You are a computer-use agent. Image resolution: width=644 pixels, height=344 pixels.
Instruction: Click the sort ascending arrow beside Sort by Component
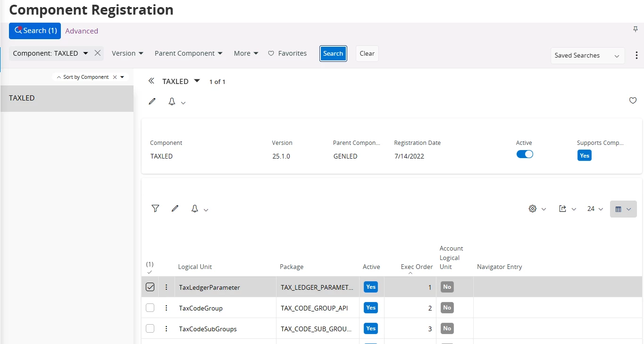(59, 77)
